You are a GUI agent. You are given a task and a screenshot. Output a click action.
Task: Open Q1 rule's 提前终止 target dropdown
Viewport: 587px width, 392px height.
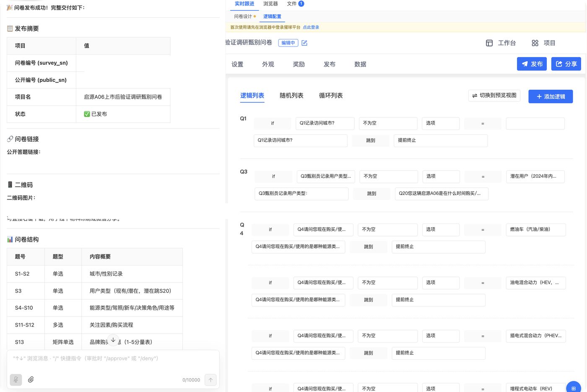point(441,140)
